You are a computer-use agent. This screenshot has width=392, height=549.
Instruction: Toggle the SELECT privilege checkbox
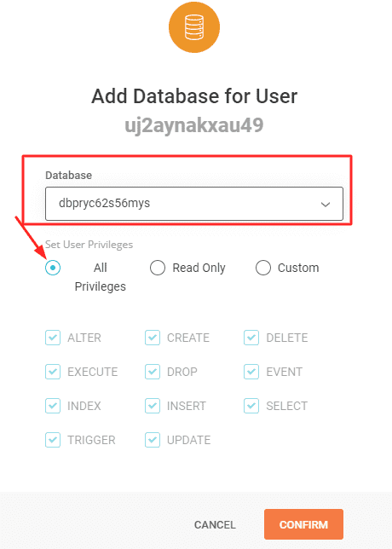pos(251,406)
